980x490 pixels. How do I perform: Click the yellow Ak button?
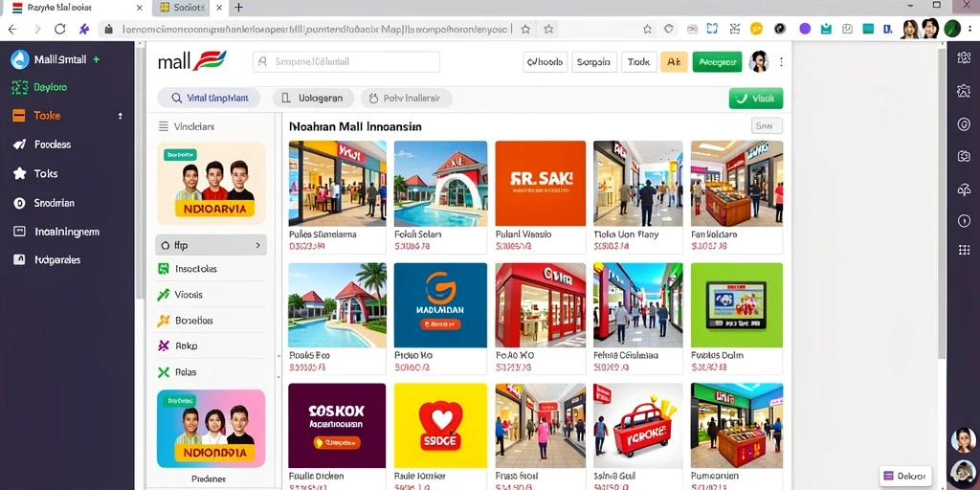[674, 62]
